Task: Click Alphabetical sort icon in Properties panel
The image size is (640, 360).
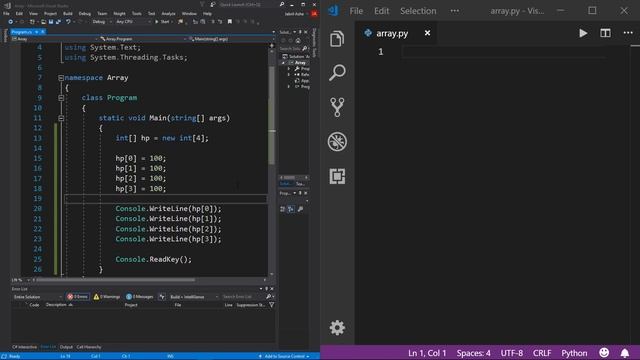Action: 291,209
